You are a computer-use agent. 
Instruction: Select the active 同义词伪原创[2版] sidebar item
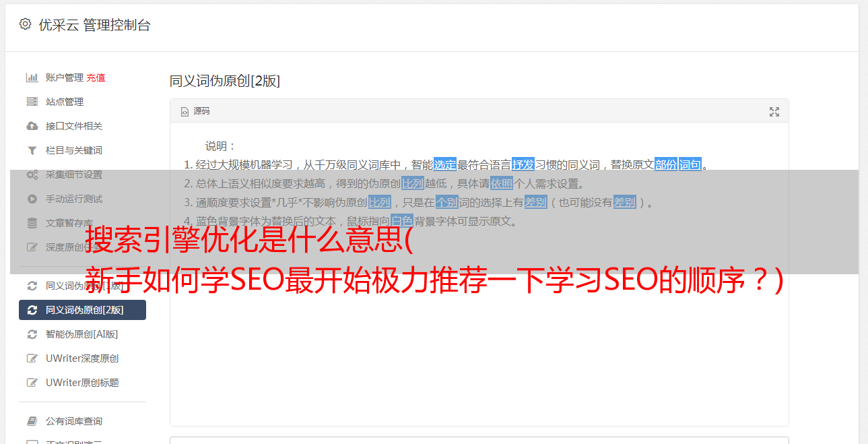point(82,310)
